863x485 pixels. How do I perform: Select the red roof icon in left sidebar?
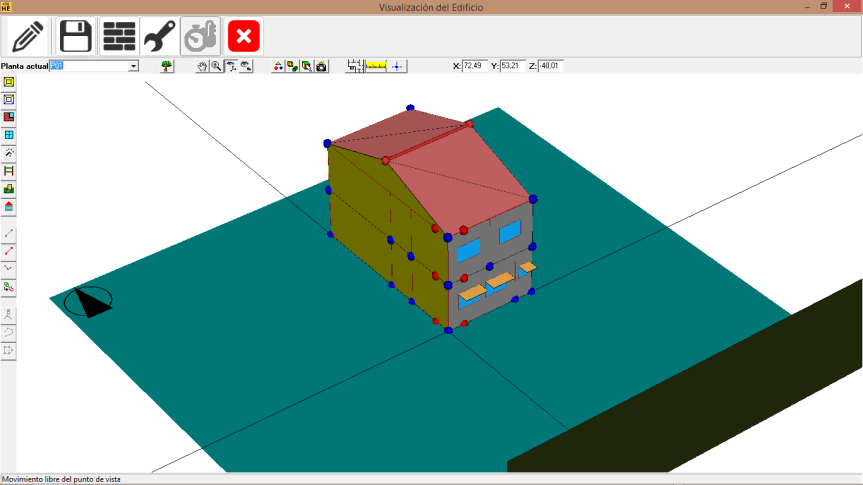(9, 207)
